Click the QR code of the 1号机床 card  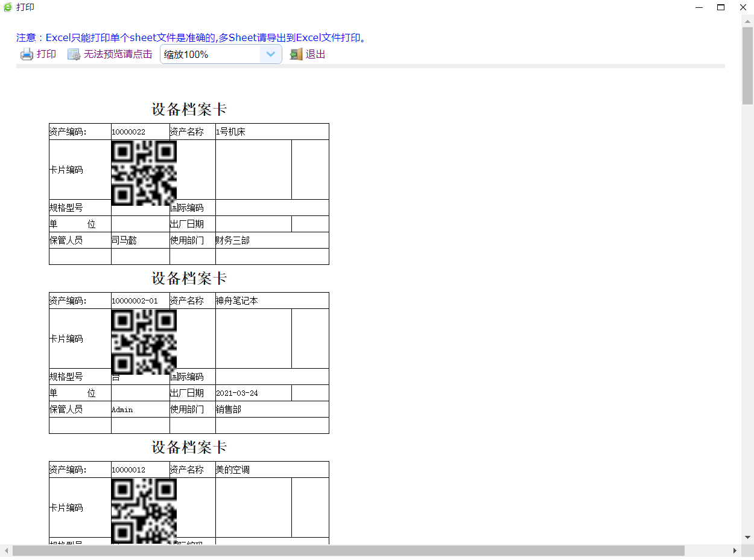click(144, 173)
